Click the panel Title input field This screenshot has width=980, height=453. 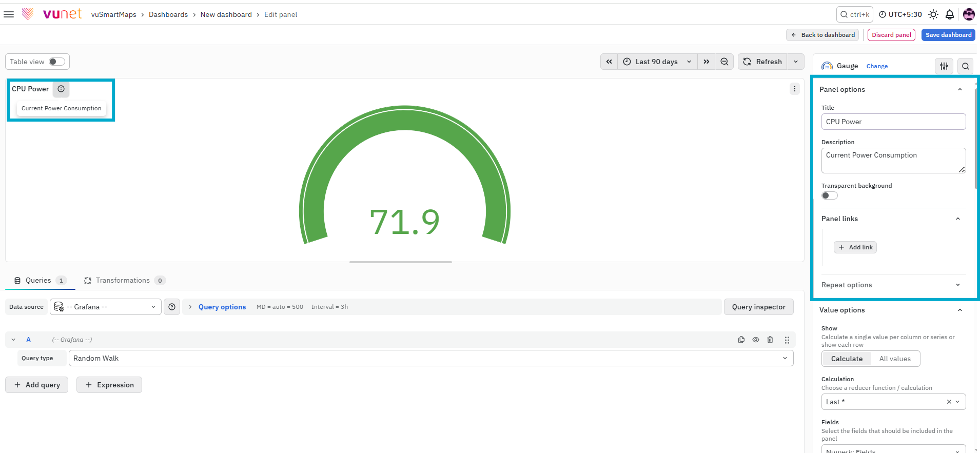point(893,122)
